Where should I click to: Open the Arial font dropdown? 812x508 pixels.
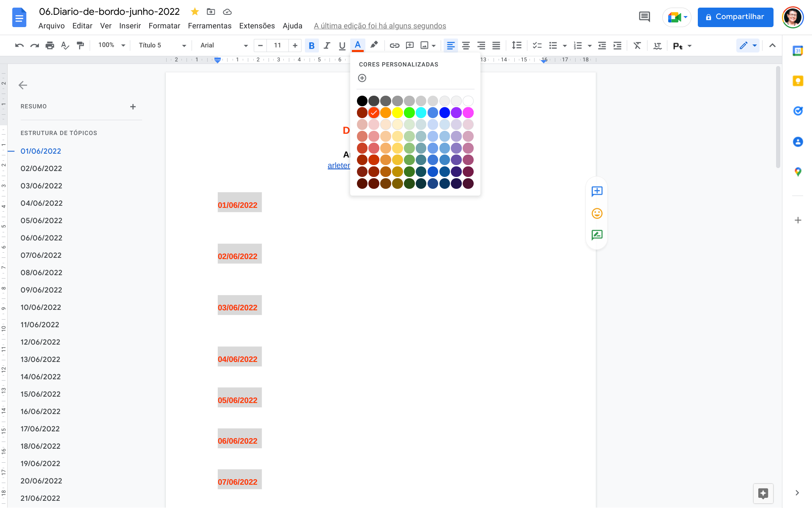tap(224, 45)
